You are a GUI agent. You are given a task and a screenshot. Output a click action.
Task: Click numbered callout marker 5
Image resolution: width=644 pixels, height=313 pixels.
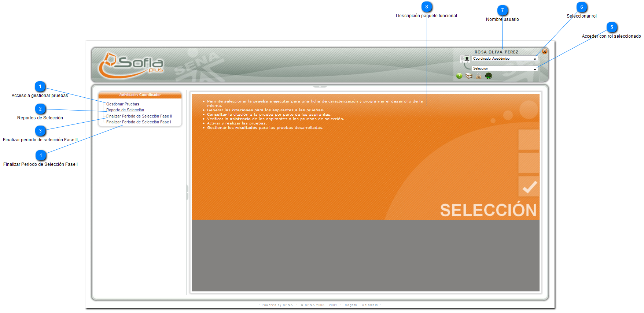click(x=611, y=27)
